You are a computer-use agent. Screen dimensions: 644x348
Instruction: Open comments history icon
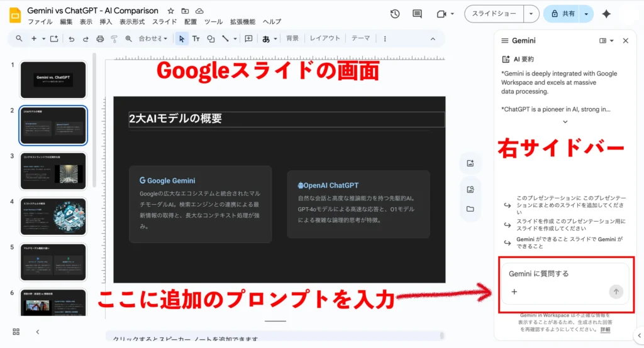[418, 14]
